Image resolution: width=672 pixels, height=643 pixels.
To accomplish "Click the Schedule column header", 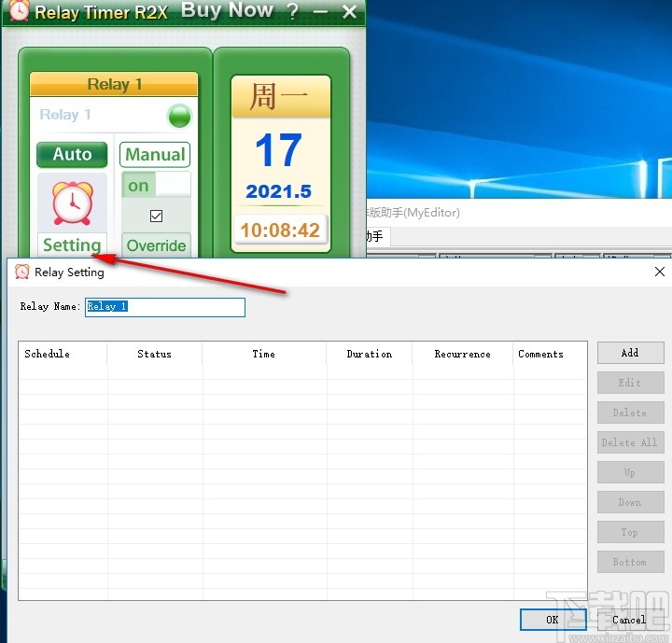I will click(63, 354).
